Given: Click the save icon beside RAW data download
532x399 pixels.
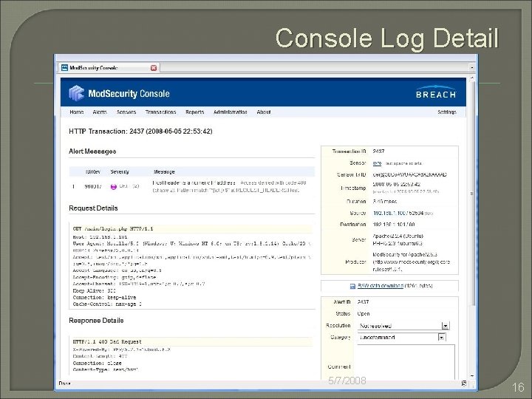Looking at the screenshot, I should (x=352, y=286).
